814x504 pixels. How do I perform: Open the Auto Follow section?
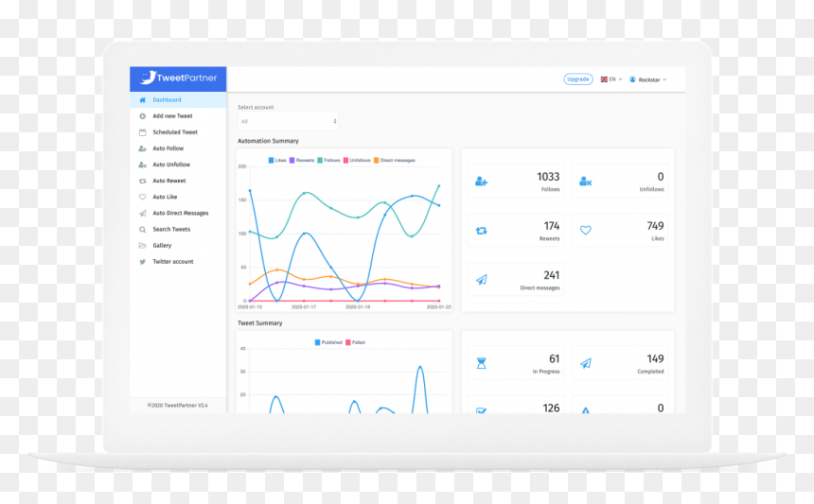coord(178,148)
